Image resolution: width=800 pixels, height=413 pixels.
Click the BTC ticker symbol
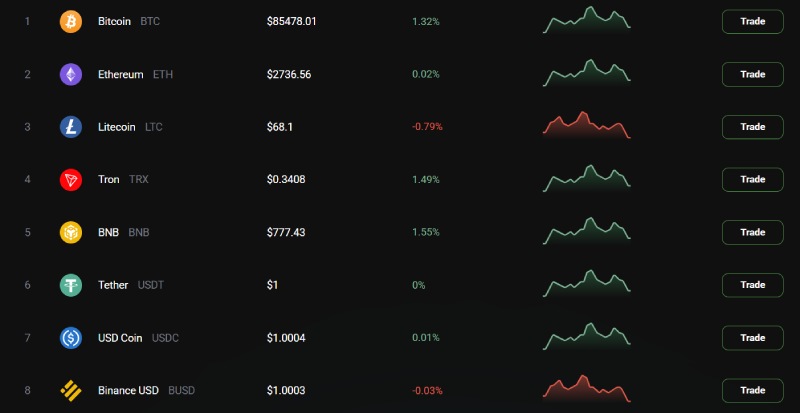coord(150,22)
